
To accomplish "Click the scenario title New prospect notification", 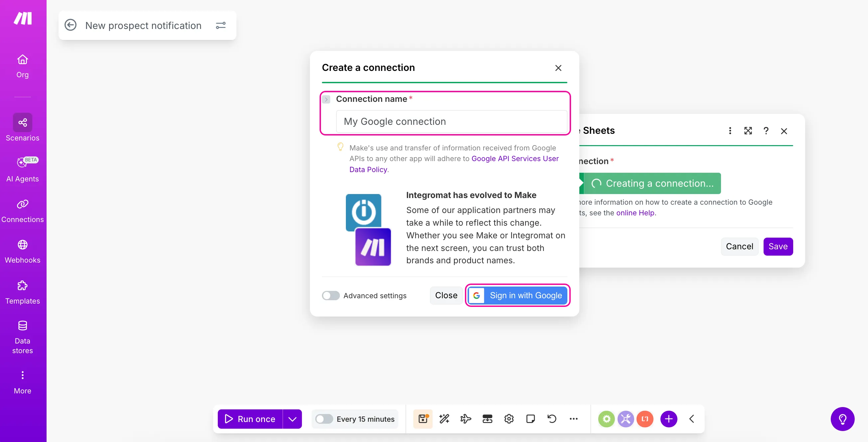I will click(x=143, y=25).
